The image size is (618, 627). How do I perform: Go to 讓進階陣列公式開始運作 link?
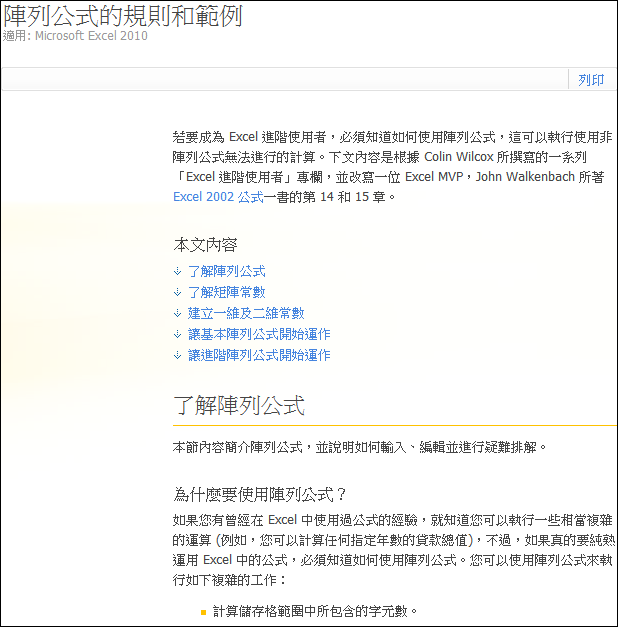[x=259, y=355]
